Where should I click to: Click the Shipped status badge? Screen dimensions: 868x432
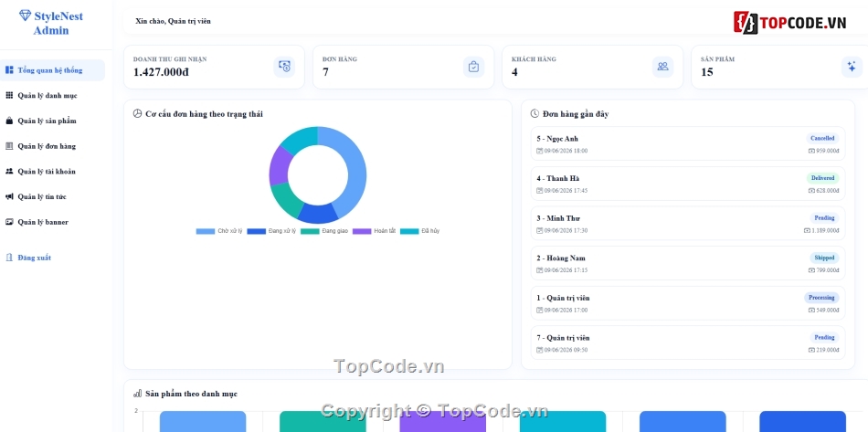pyautogui.click(x=824, y=258)
